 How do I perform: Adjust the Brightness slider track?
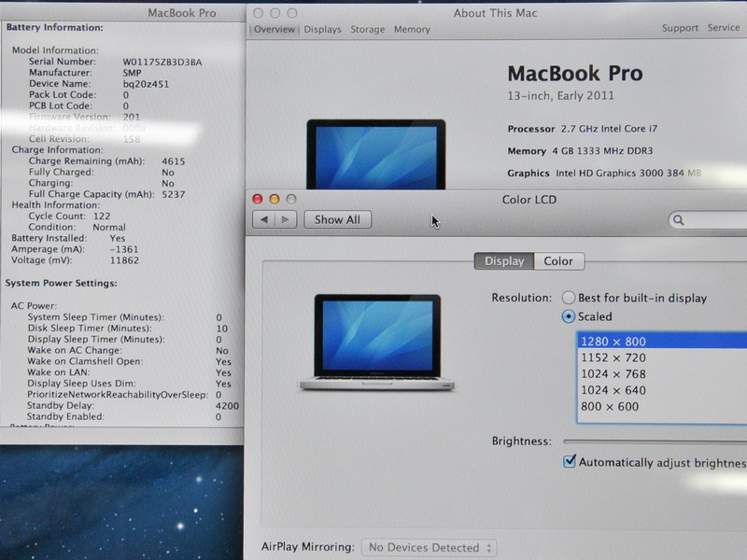point(655,441)
